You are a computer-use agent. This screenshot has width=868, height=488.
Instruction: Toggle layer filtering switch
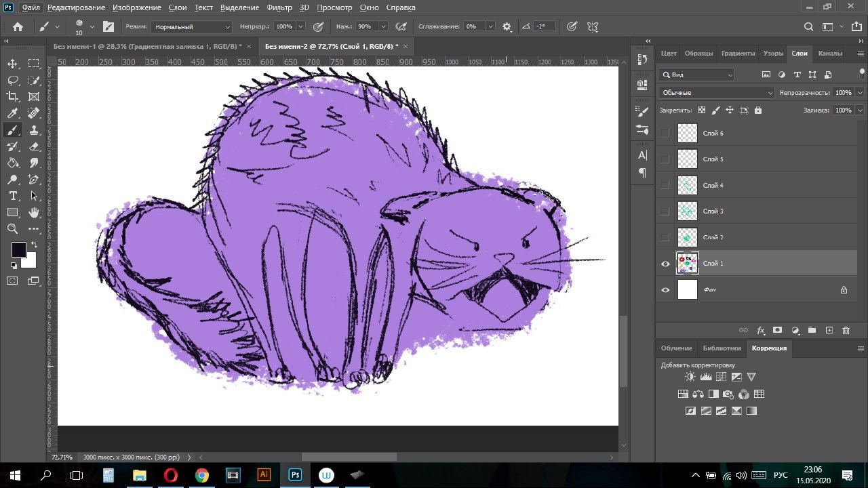click(x=862, y=73)
